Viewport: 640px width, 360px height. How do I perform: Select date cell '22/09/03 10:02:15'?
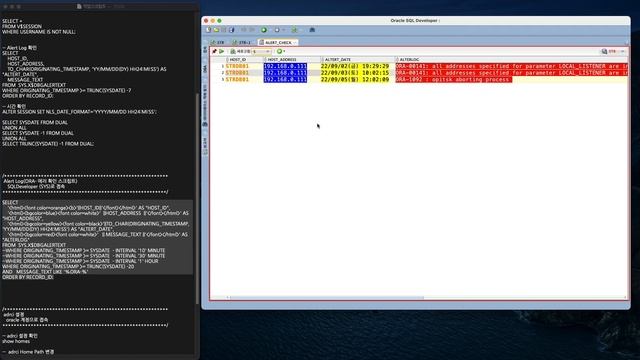(355, 73)
